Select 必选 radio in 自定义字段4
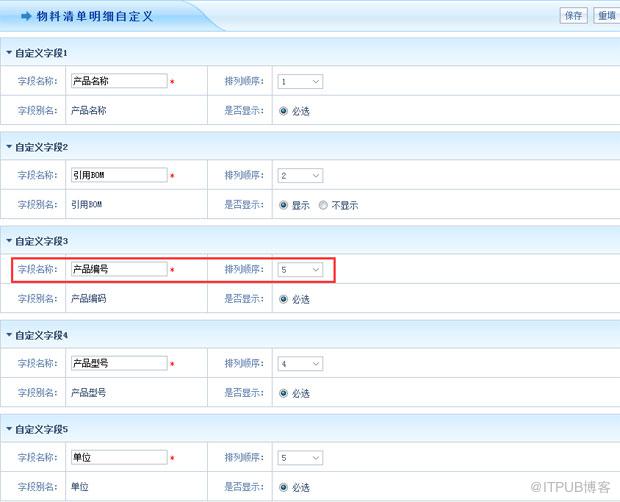 click(283, 393)
